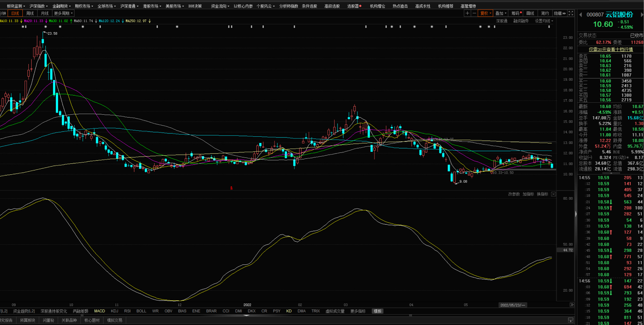The width and height of the screenshot is (644, 325).
Task: Go to previous stock arrow before 000807
Action: click(x=580, y=15)
